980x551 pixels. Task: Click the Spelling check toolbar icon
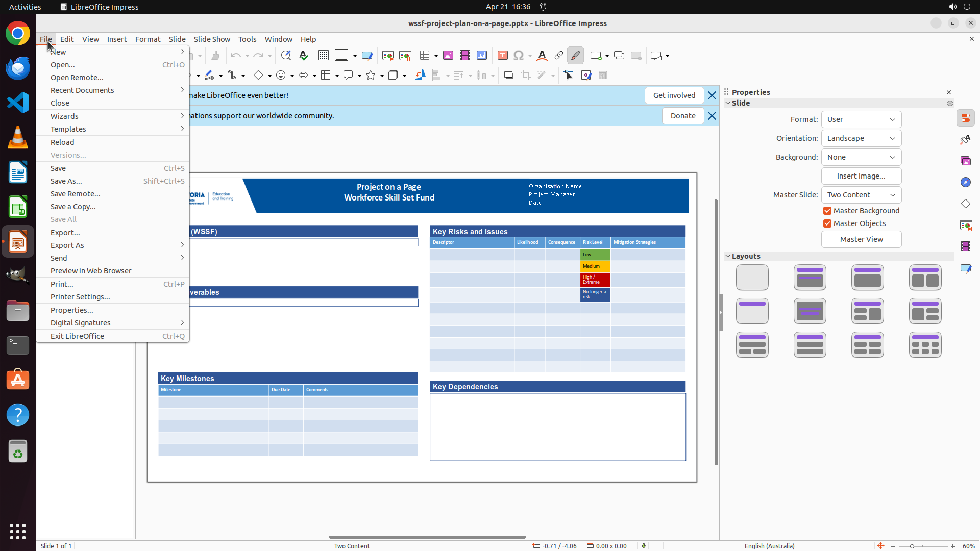pos(304,56)
